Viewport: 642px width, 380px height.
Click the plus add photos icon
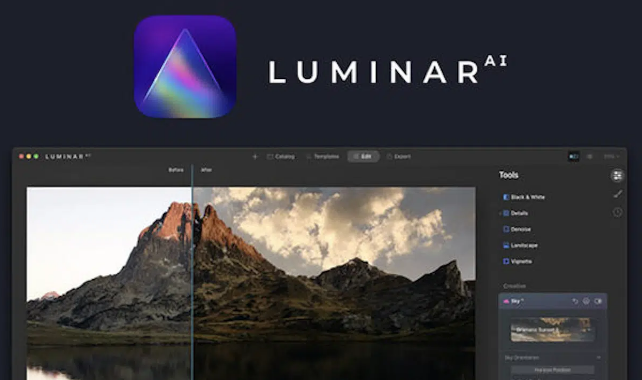click(x=255, y=156)
